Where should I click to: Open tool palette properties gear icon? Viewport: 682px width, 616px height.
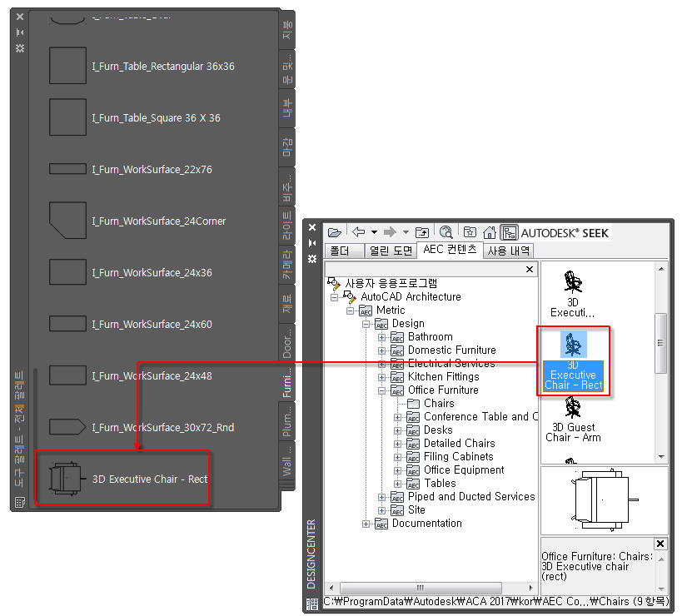click(20, 47)
